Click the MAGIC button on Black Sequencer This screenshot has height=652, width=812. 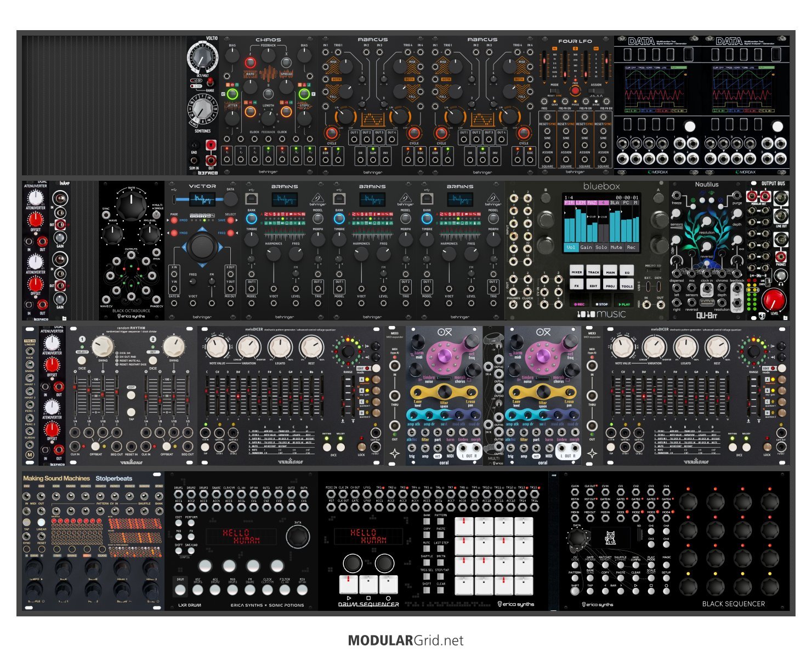(x=666, y=565)
